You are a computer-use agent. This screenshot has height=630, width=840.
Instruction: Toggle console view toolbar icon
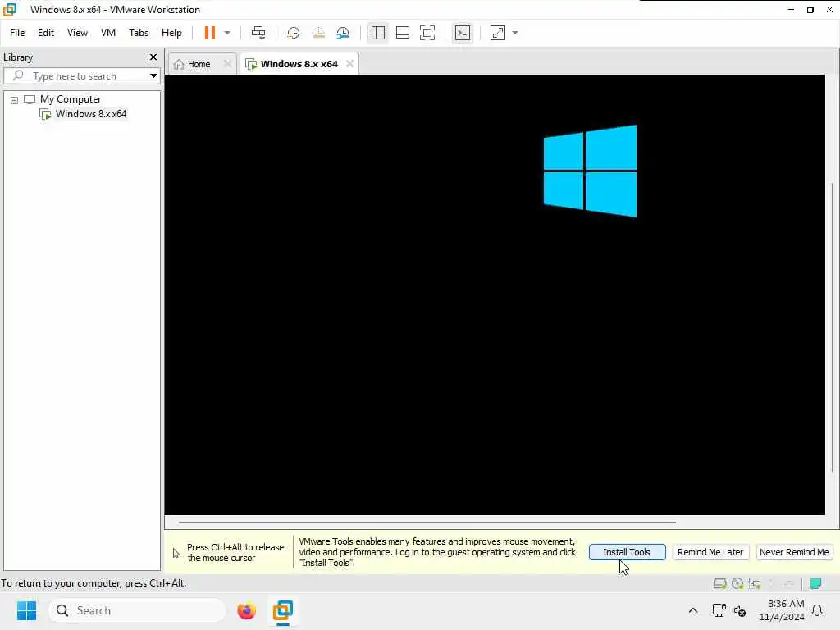(463, 33)
